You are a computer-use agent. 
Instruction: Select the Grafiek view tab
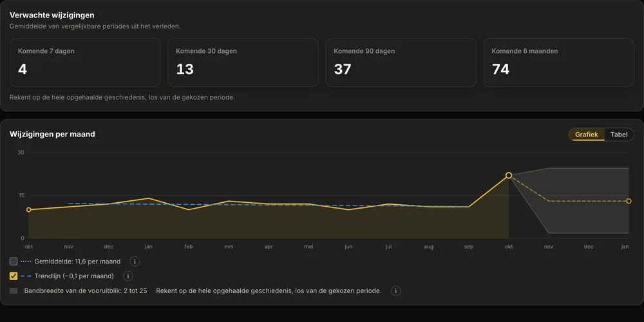point(587,135)
